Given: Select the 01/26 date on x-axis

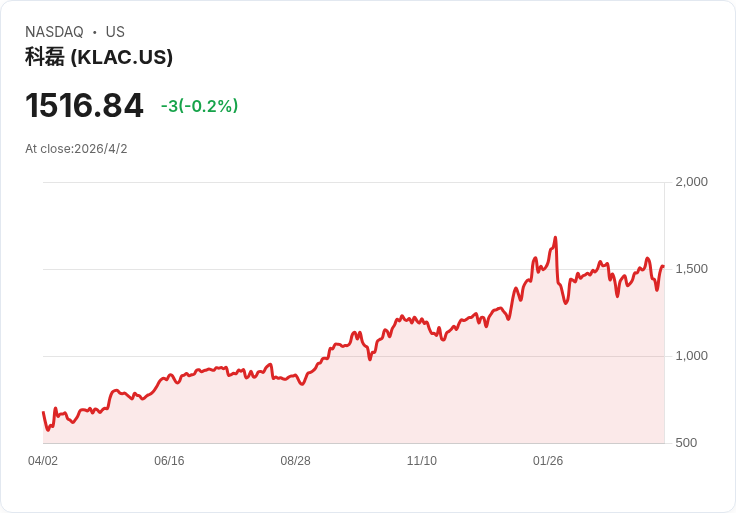Looking at the screenshot, I should click(548, 461).
